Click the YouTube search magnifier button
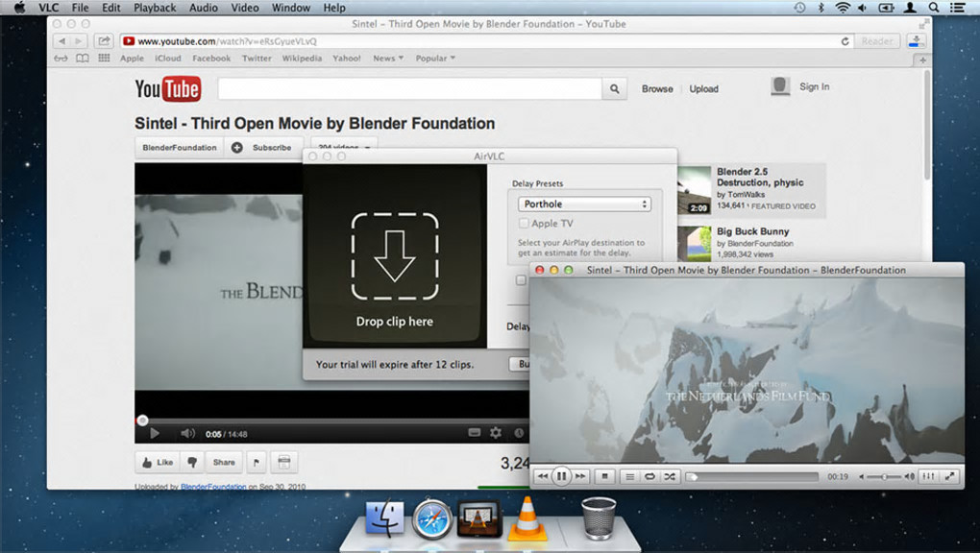The width and height of the screenshot is (980, 553). point(614,88)
